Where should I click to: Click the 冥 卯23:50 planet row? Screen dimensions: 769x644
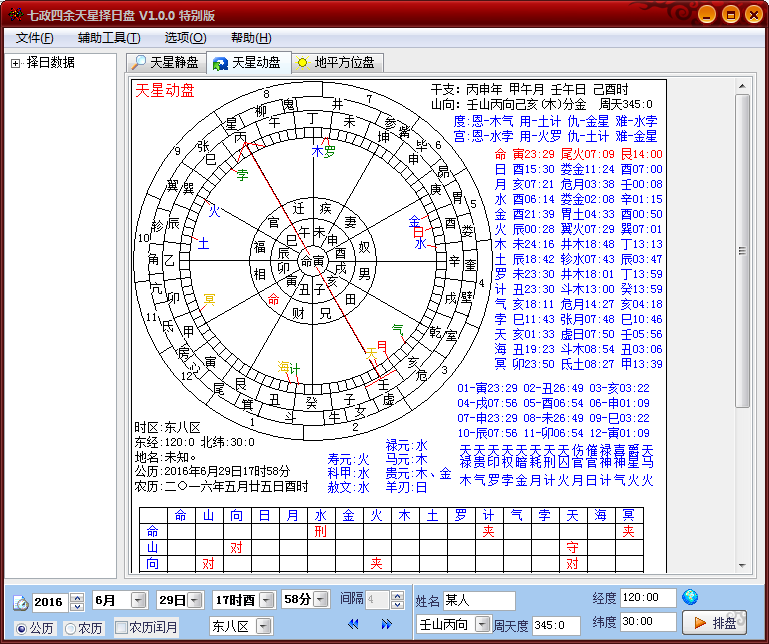(578, 364)
